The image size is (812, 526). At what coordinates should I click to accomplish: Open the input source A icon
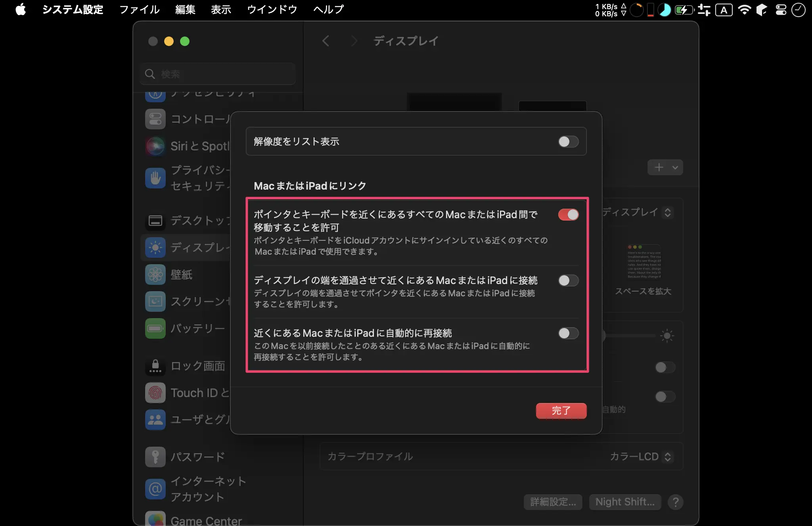724,10
